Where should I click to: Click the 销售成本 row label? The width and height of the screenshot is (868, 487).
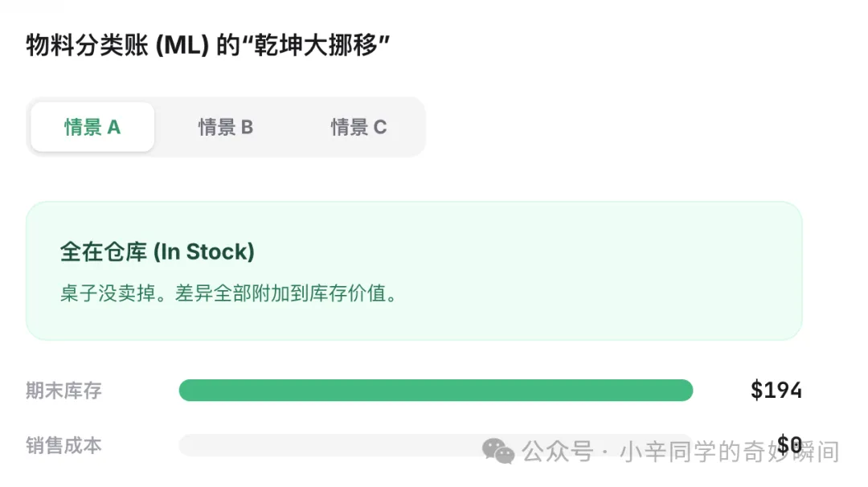(x=63, y=445)
